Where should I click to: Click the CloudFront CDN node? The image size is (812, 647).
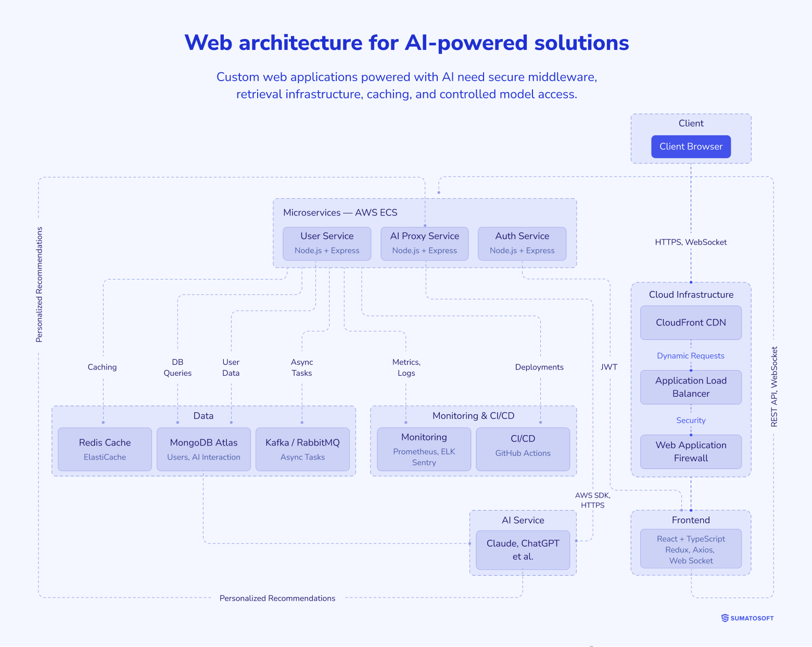pos(691,323)
